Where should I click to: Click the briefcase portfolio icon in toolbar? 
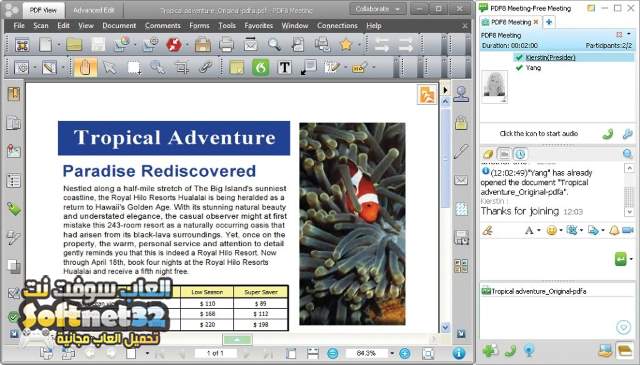click(202, 45)
